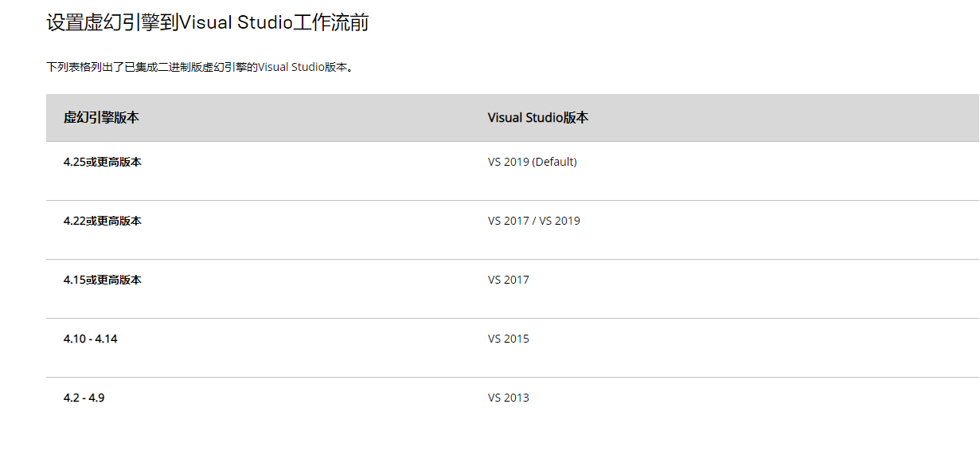This screenshot has width=980, height=451.
Task: Select the 4.15或更高版本 cell
Action: [103, 280]
